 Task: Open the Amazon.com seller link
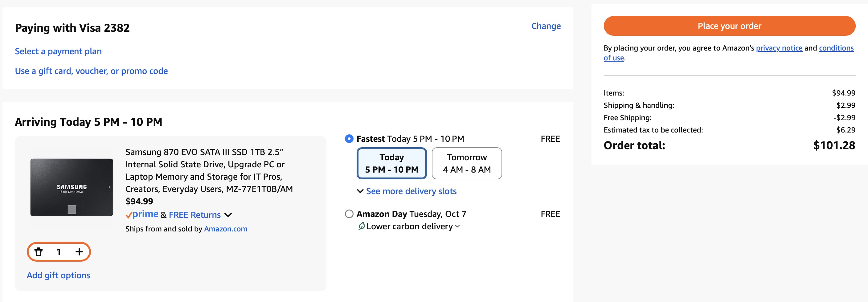(x=225, y=229)
